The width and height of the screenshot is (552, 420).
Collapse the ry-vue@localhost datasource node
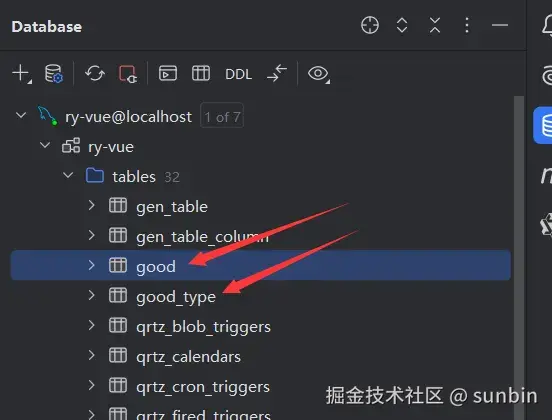point(21,115)
